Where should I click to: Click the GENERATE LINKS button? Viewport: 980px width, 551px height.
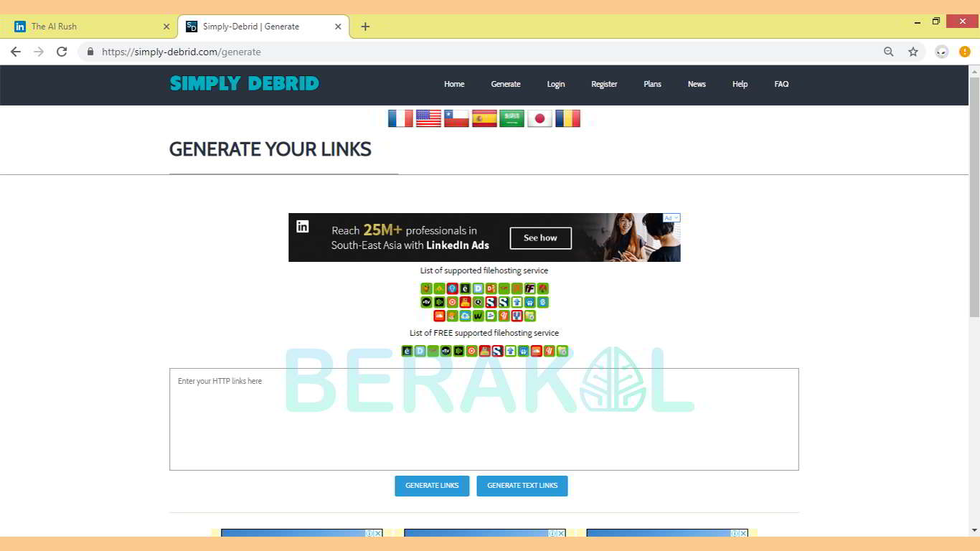(432, 486)
